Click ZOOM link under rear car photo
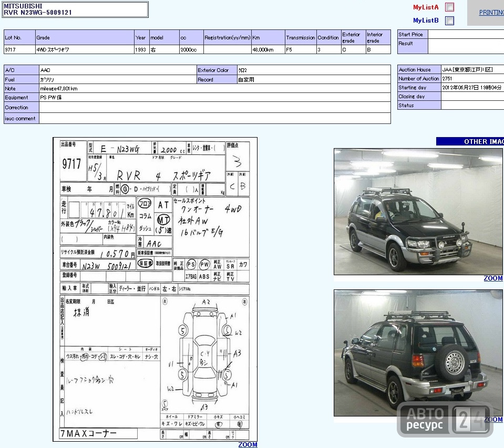Viewport: 504px width, 448px height. 493,420
